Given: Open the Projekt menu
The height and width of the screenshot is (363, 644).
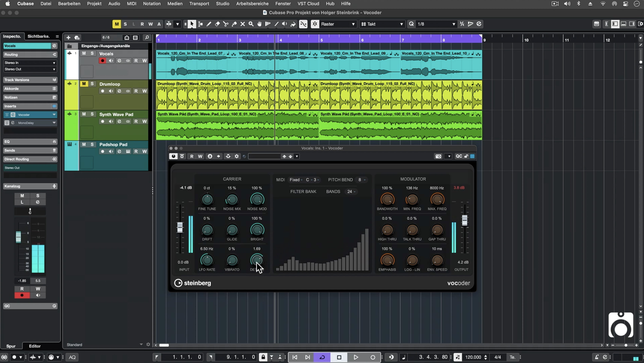Looking at the screenshot, I should point(94,4).
